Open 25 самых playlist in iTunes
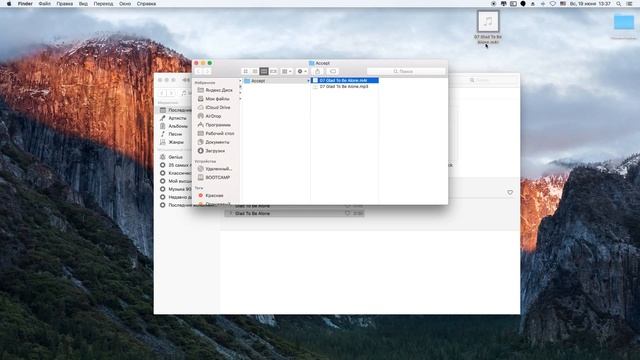Image resolution: width=640 pixels, height=360 pixels. coord(175,165)
